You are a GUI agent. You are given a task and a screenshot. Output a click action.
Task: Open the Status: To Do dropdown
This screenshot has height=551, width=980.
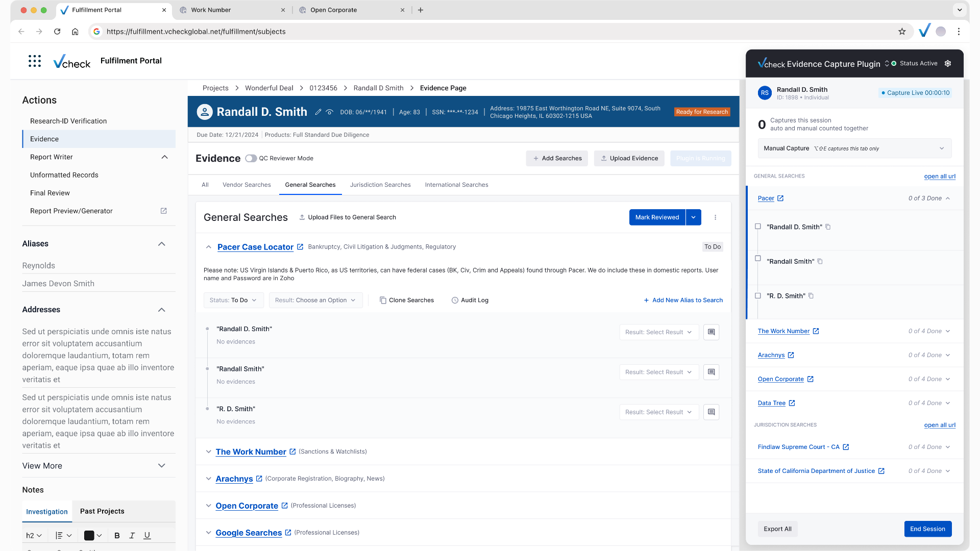(234, 300)
